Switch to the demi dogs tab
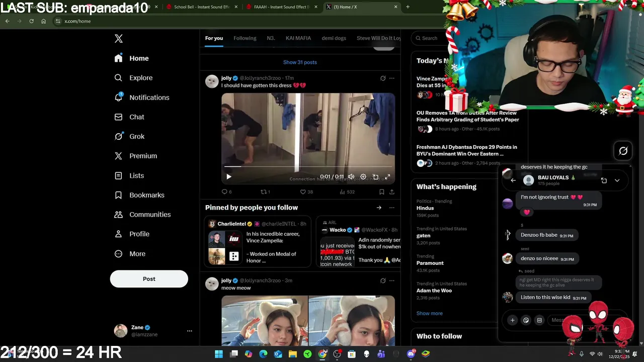Image resolution: width=644 pixels, height=362 pixels. coord(334,38)
